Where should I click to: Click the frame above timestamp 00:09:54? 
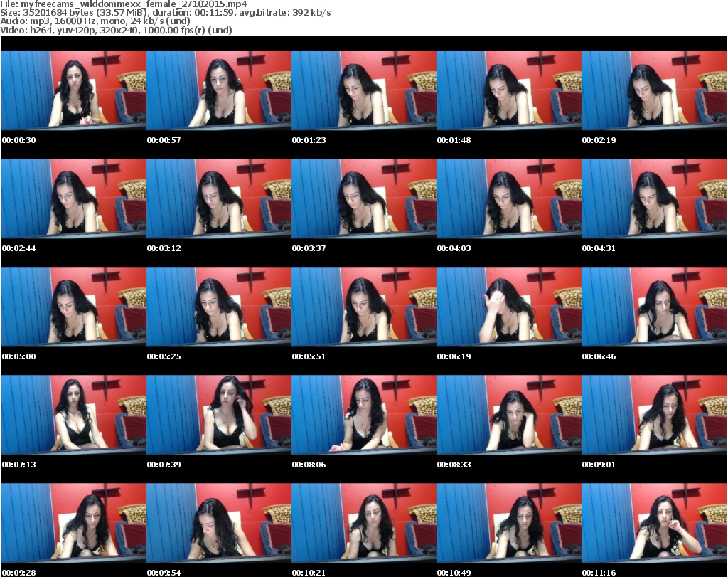[219, 523]
